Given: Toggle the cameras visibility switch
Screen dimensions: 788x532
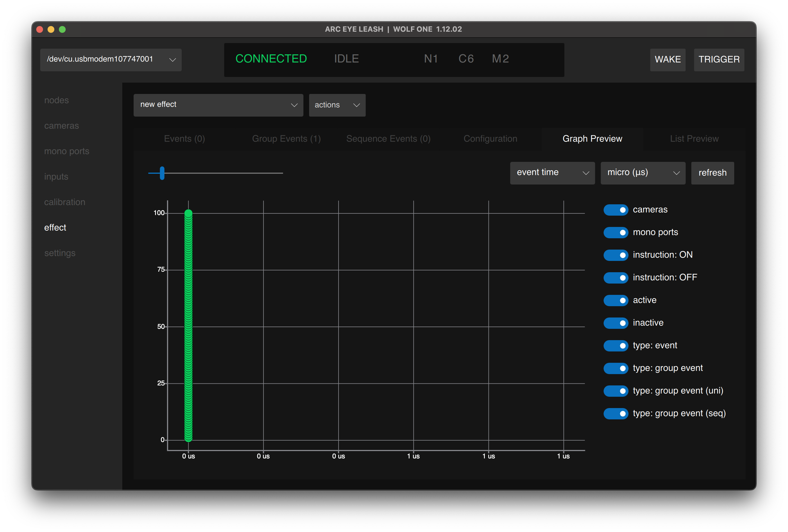Looking at the screenshot, I should 615,210.
